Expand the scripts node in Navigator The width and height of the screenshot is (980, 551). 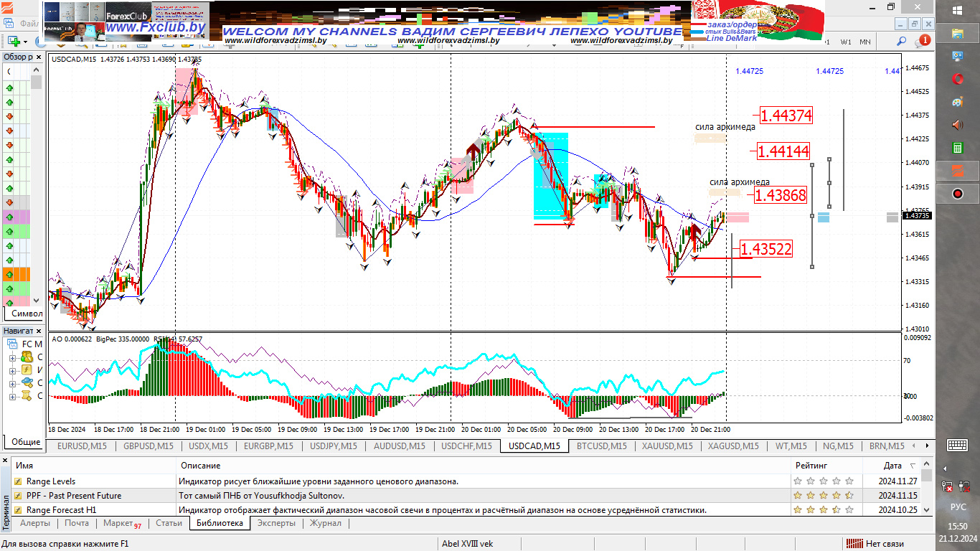[x=12, y=396]
